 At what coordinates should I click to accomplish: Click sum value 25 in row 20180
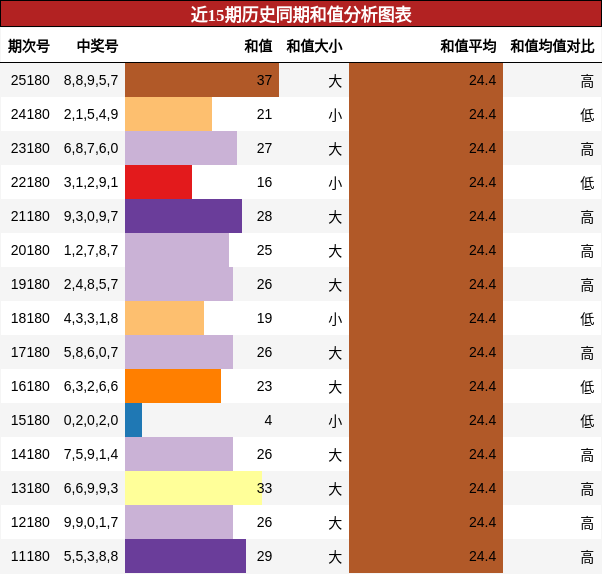coord(264,250)
